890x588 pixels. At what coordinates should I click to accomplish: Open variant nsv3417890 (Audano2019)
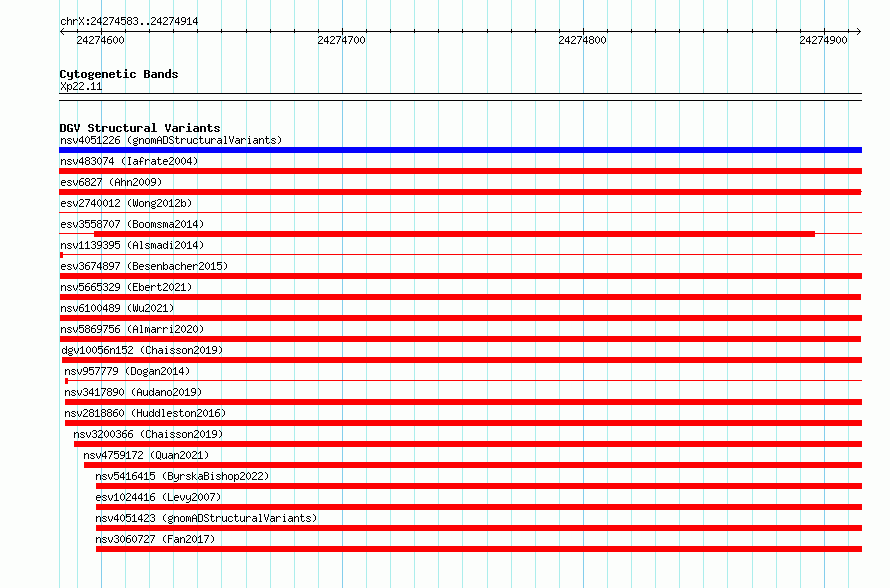pyautogui.click(x=133, y=392)
